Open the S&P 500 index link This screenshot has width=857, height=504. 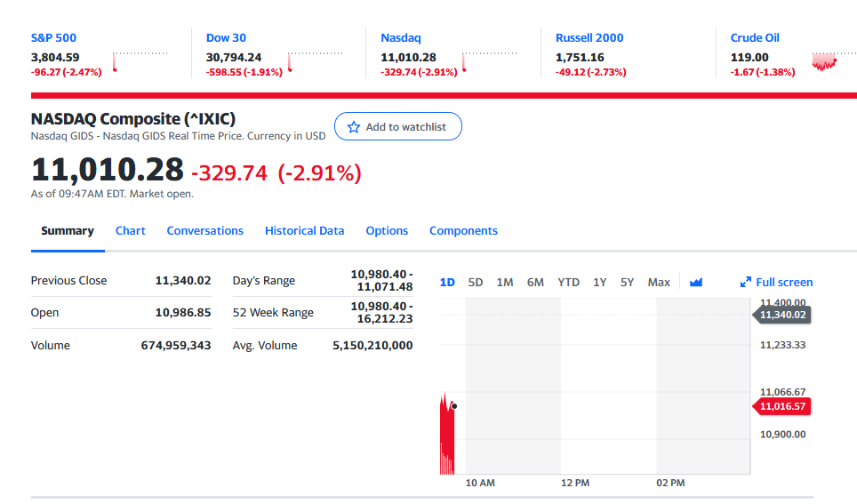point(53,37)
